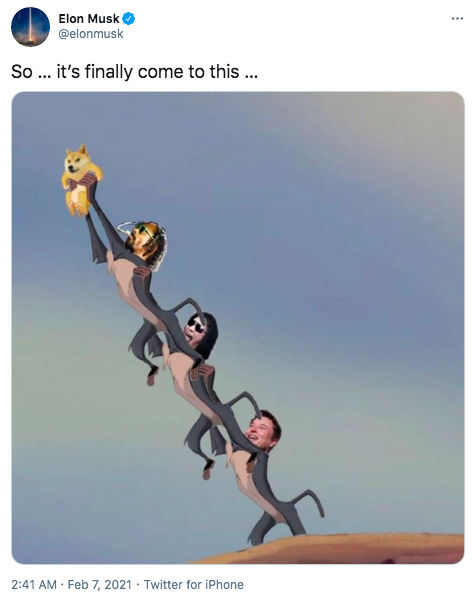This screenshot has width=476, height=603.
Task: Click the top face with green sunglasses
Action: coord(146,243)
